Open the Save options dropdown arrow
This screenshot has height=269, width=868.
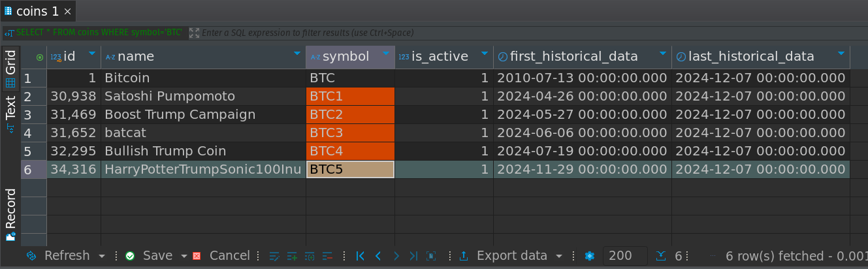184,256
